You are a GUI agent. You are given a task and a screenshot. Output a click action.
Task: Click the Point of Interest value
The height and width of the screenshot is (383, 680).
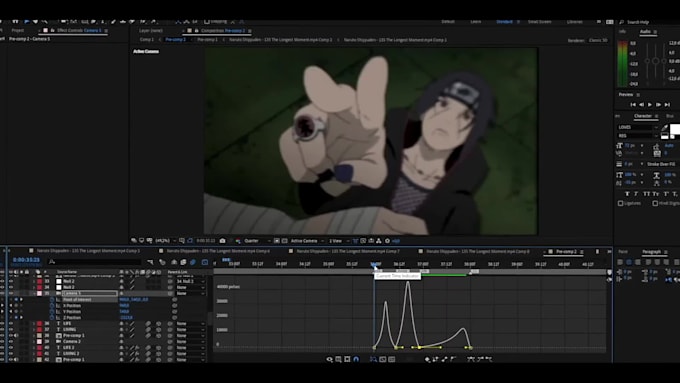pos(134,300)
